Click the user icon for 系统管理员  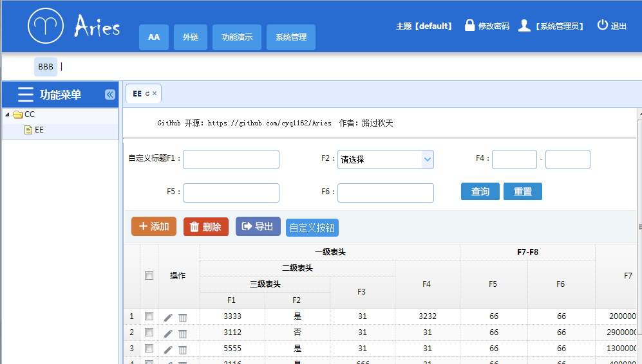click(x=524, y=25)
